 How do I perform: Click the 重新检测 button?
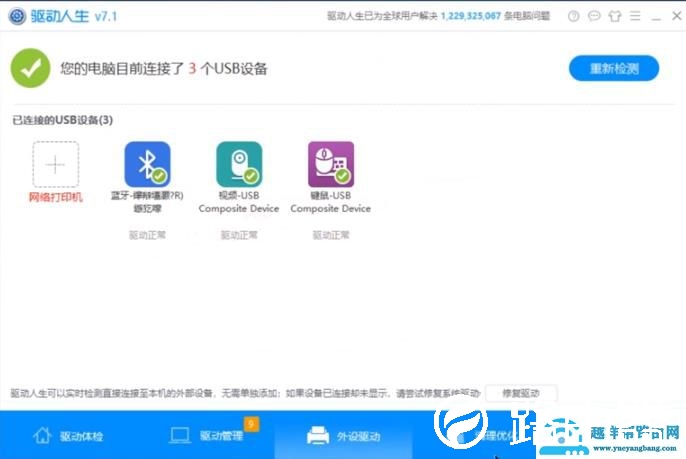click(614, 68)
